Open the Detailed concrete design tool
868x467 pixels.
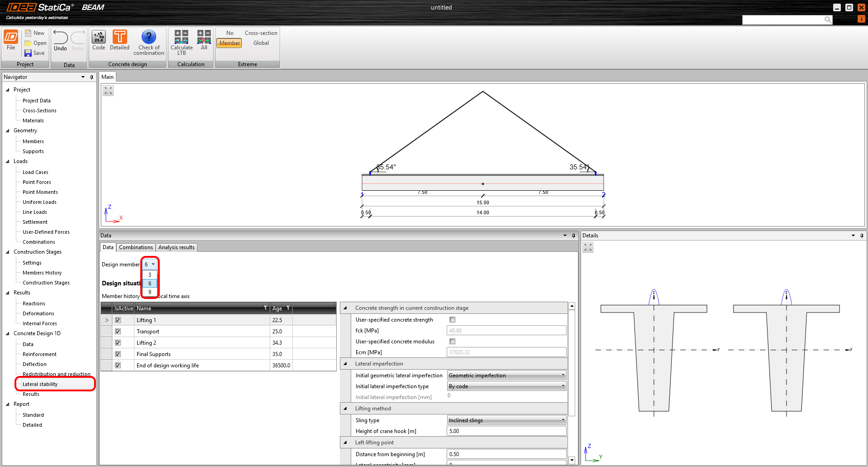pos(119,37)
